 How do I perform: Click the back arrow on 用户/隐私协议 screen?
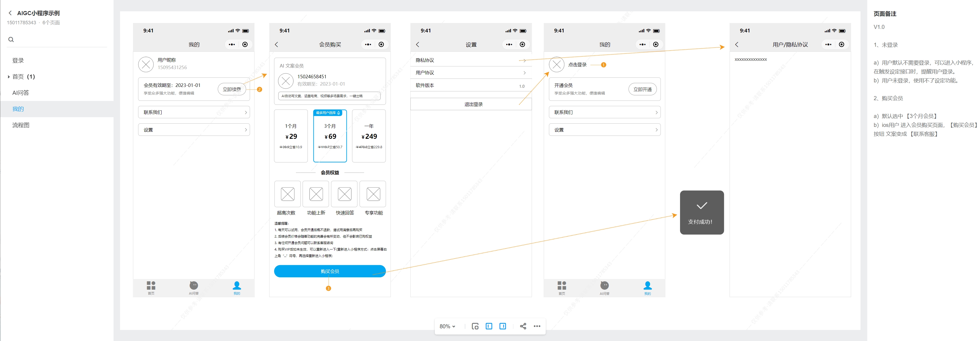coord(737,45)
